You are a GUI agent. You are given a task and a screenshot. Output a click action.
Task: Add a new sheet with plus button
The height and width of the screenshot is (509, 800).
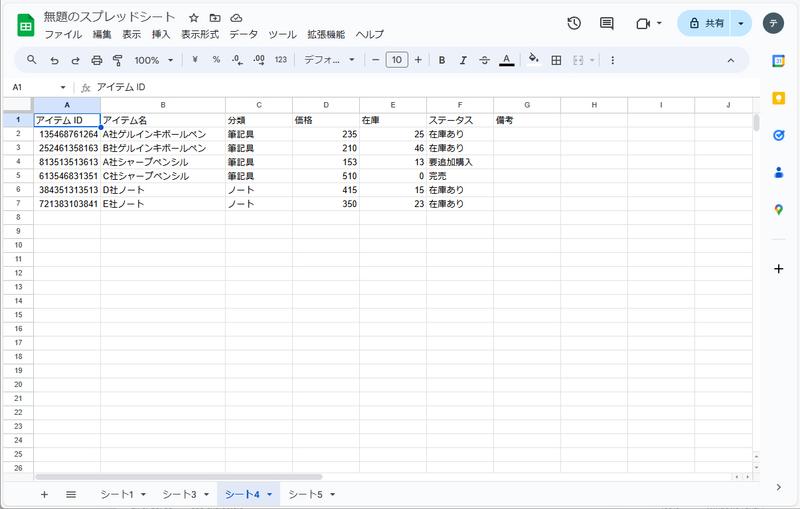coord(44,494)
